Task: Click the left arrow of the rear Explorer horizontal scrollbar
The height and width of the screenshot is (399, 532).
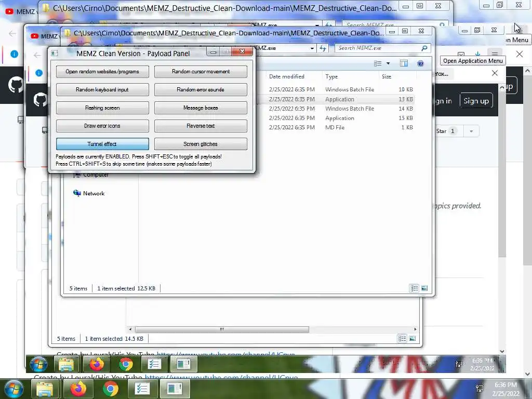Action: pos(130,329)
